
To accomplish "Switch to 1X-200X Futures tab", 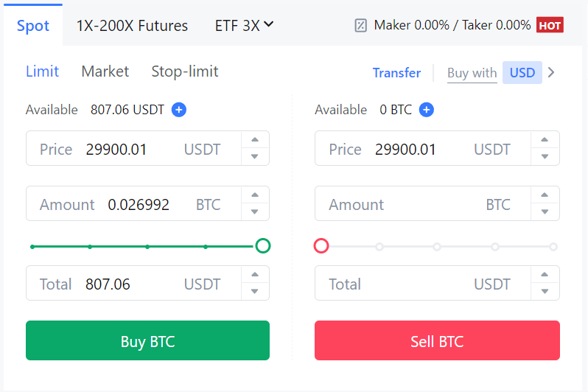I will pos(132,26).
